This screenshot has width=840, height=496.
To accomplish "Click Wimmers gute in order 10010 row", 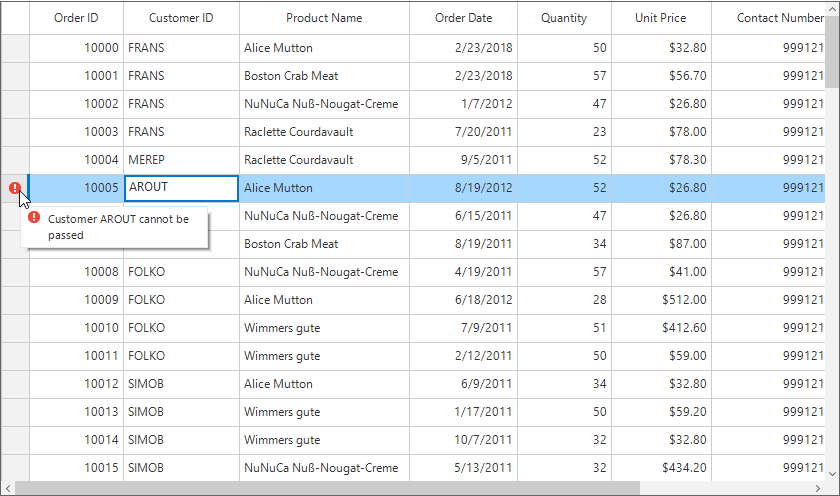I will pos(325,328).
